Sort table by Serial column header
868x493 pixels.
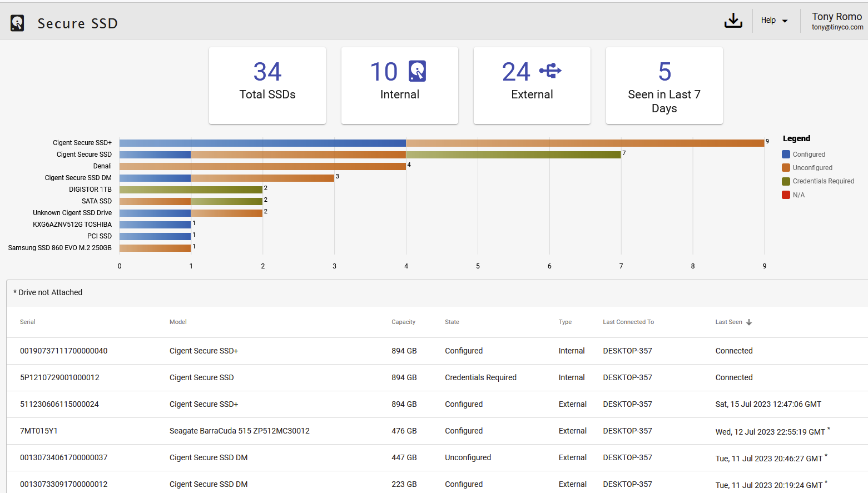click(x=28, y=322)
